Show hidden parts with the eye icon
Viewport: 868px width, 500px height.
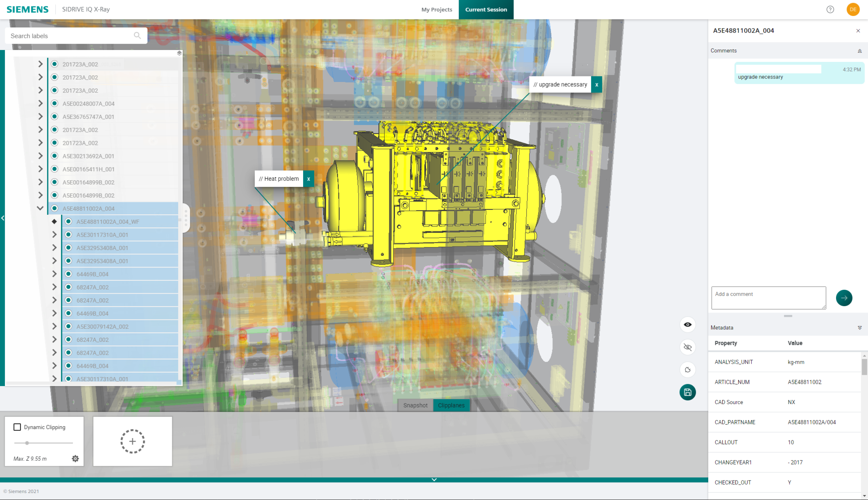(x=687, y=324)
